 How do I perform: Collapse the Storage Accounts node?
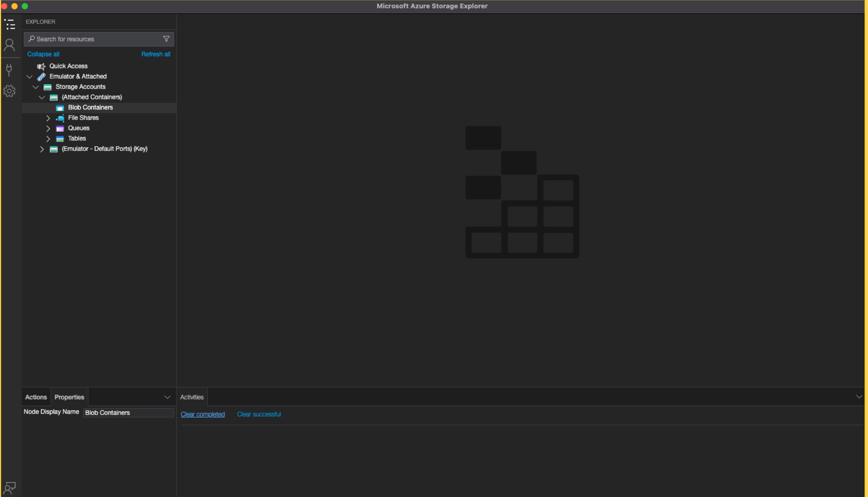pyautogui.click(x=36, y=87)
